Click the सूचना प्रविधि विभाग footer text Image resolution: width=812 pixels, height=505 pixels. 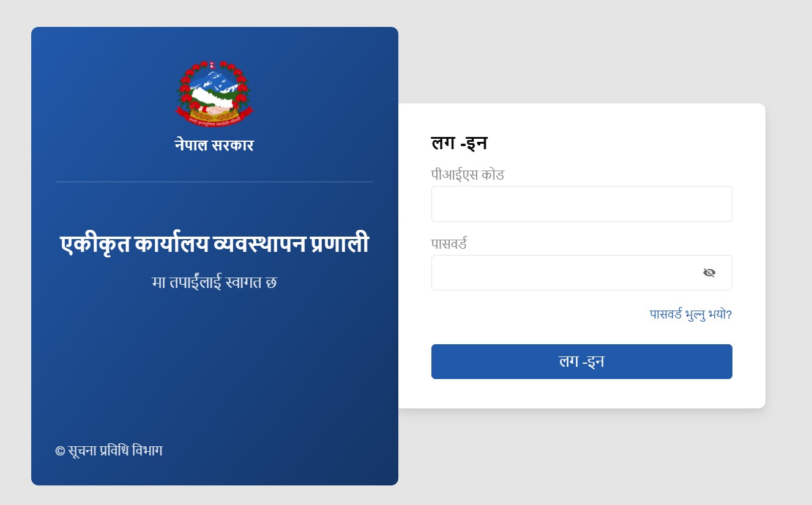[116, 451]
